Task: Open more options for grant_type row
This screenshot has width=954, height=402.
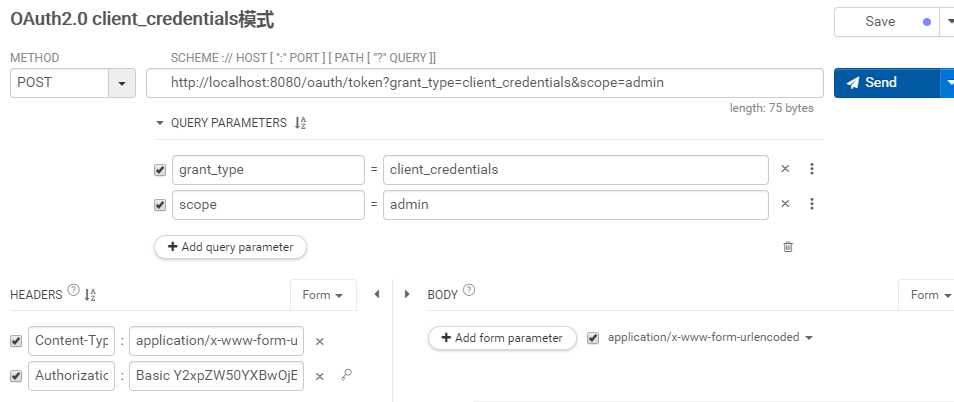Action: [x=811, y=169]
